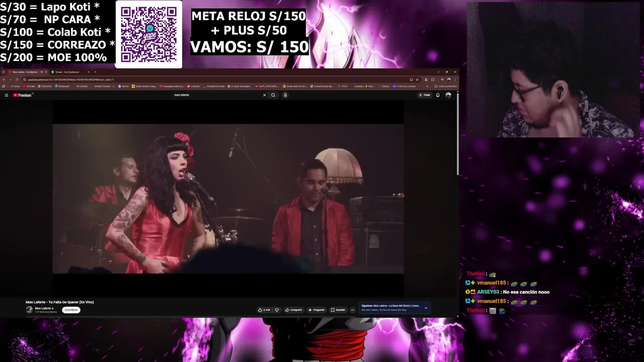This screenshot has width=644, height=362.
Task: Save video with Guardar button
Action: click(x=338, y=310)
